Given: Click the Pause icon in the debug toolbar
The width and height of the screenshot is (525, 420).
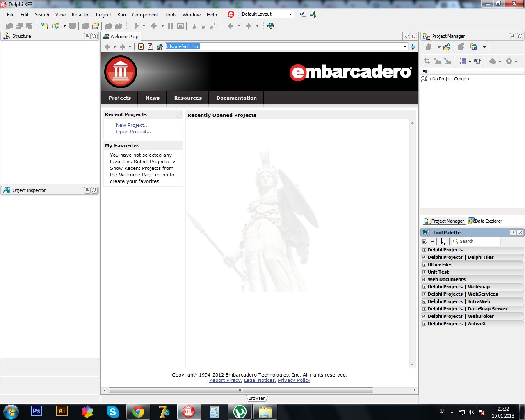Looking at the screenshot, I should [171, 26].
